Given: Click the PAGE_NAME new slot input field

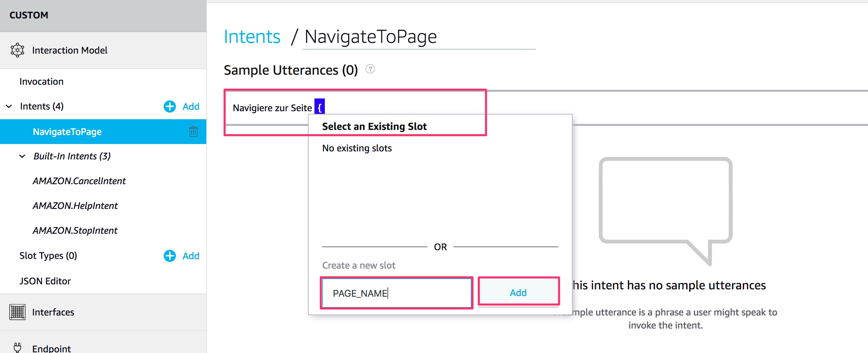Looking at the screenshot, I should point(396,293).
